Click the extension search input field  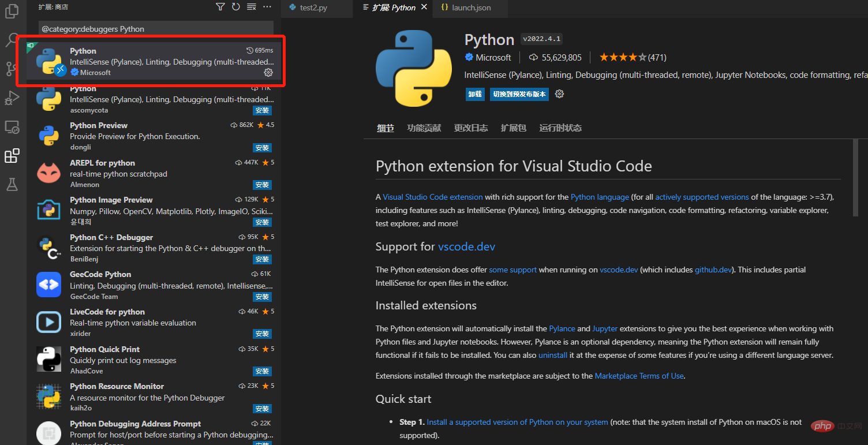pyautogui.click(x=156, y=29)
